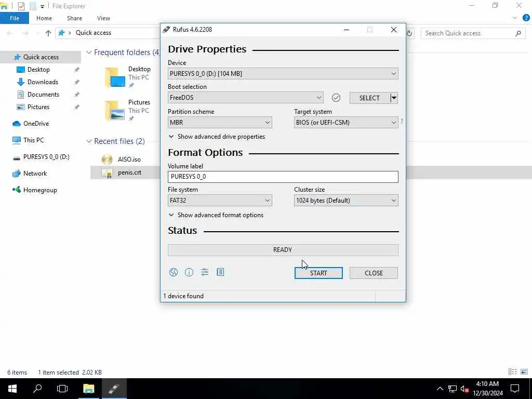532x399 pixels.
Task: Open the Device dropdown showing PURESYS 0_0
Action: (283, 74)
